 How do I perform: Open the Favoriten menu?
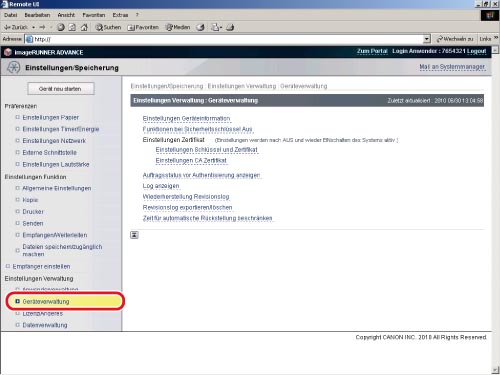(94, 15)
